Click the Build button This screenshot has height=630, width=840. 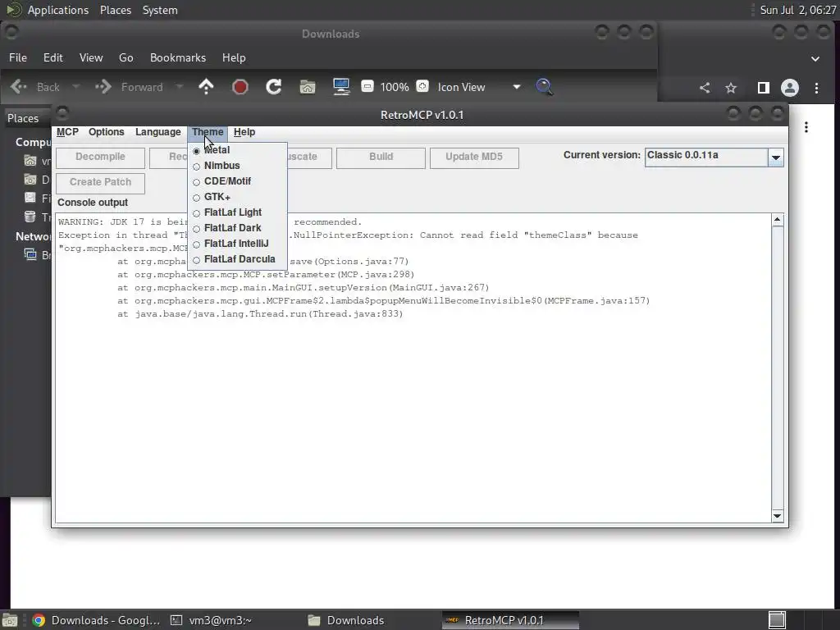pos(381,157)
